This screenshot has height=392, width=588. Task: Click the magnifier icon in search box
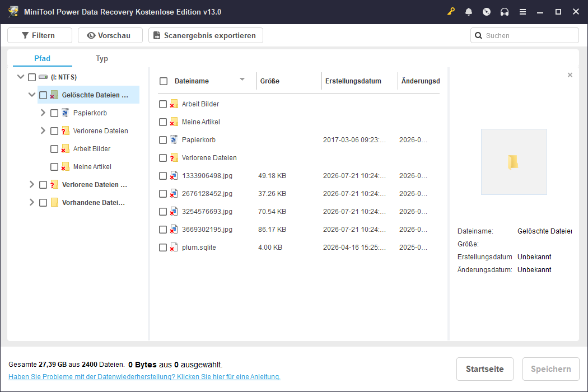click(478, 35)
